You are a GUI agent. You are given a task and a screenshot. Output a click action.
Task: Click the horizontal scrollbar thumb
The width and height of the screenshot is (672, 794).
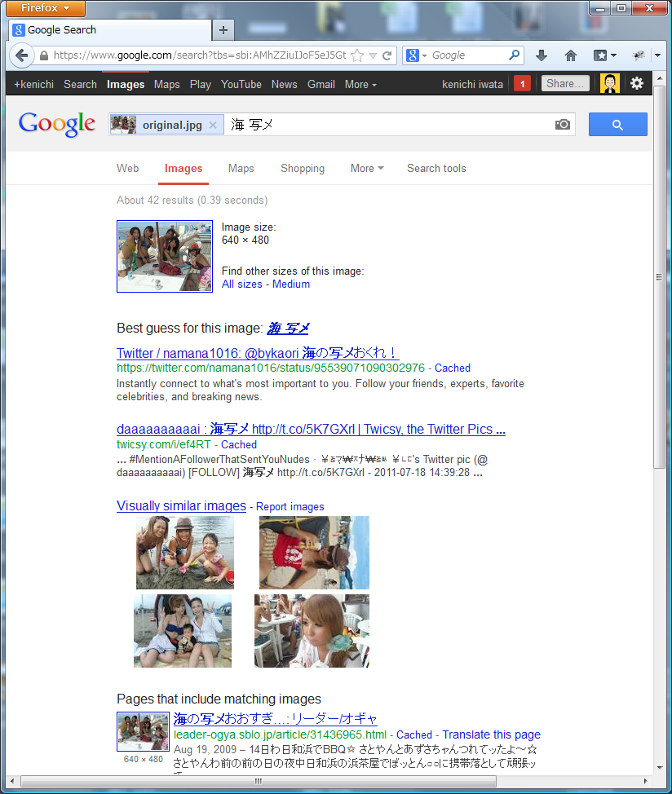point(259,781)
